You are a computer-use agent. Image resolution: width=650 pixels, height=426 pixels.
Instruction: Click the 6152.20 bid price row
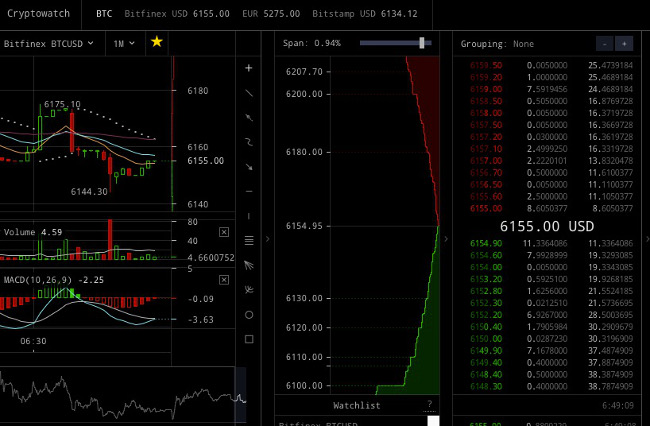[x=551, y=315]
